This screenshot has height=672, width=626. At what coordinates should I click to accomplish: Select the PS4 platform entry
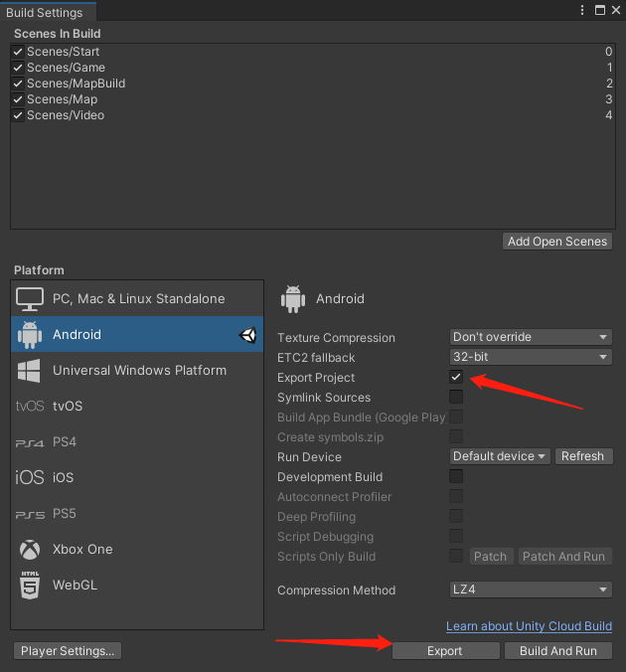pos(137,442)
